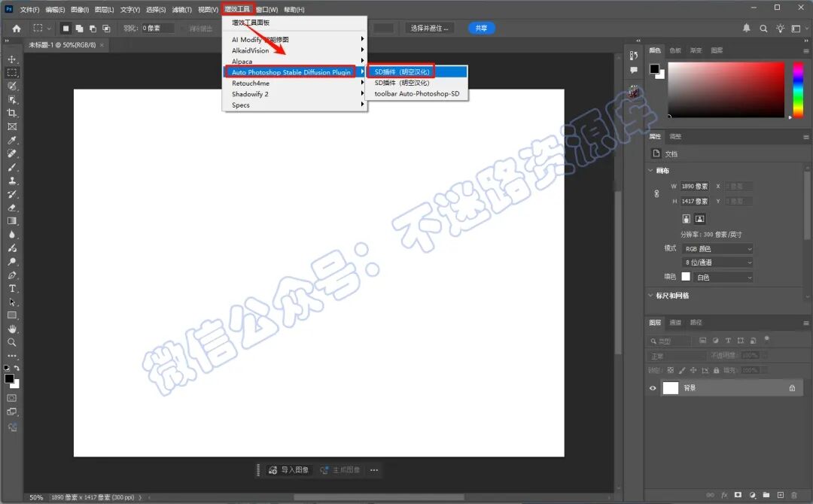The width and height of the screenshot is (813, 504).
Task: Hide the 背景 layer eye icon
Action: pyautogui.click(x=653, y=388)
